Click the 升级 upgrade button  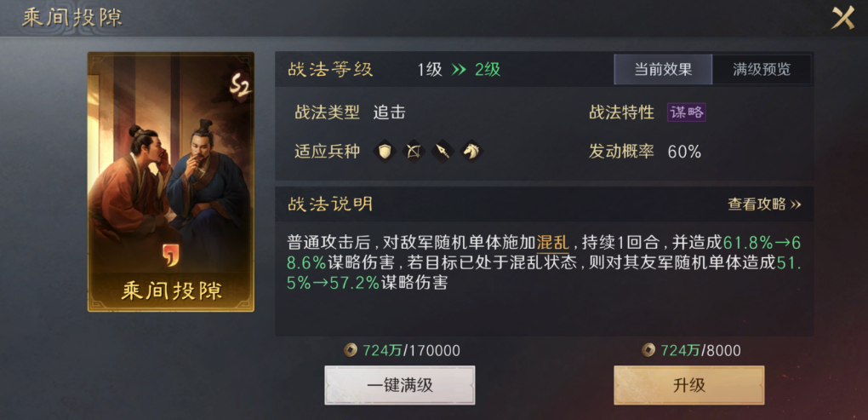pos(689,385)
